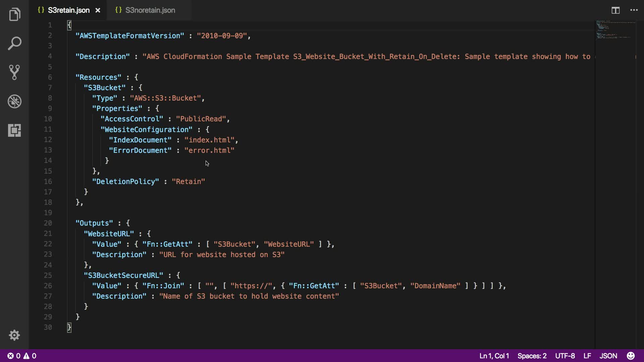The height and width of the screenshot is (362, 644).
Task: Change the Spaces: 2 indentation setting
Action: point(532,356)
